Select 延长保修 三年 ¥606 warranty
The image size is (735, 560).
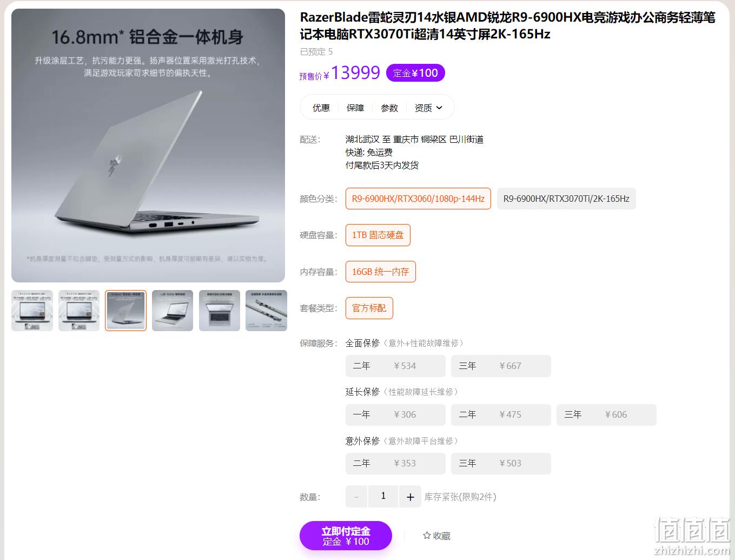[606, 414]
